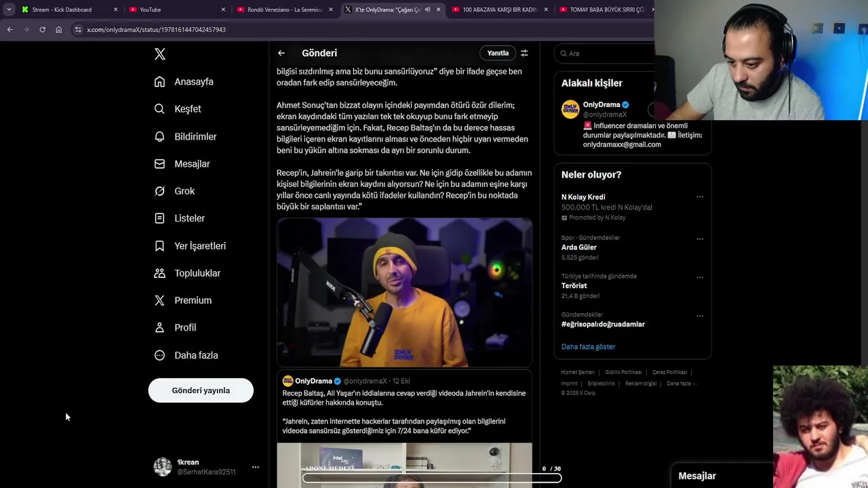Open Daha fazla circle icon
The width and height of the screenshot is (868, 488).
[159, 355]
